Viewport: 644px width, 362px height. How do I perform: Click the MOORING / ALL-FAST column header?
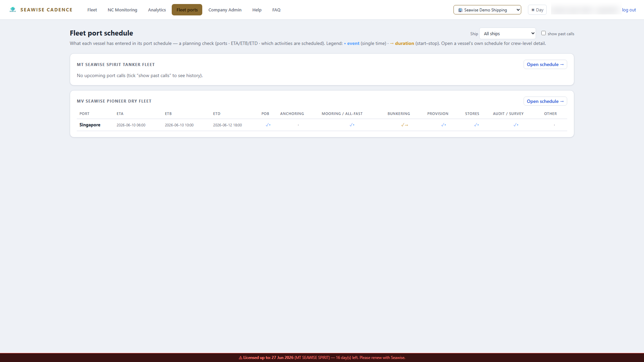coord(342,114)
